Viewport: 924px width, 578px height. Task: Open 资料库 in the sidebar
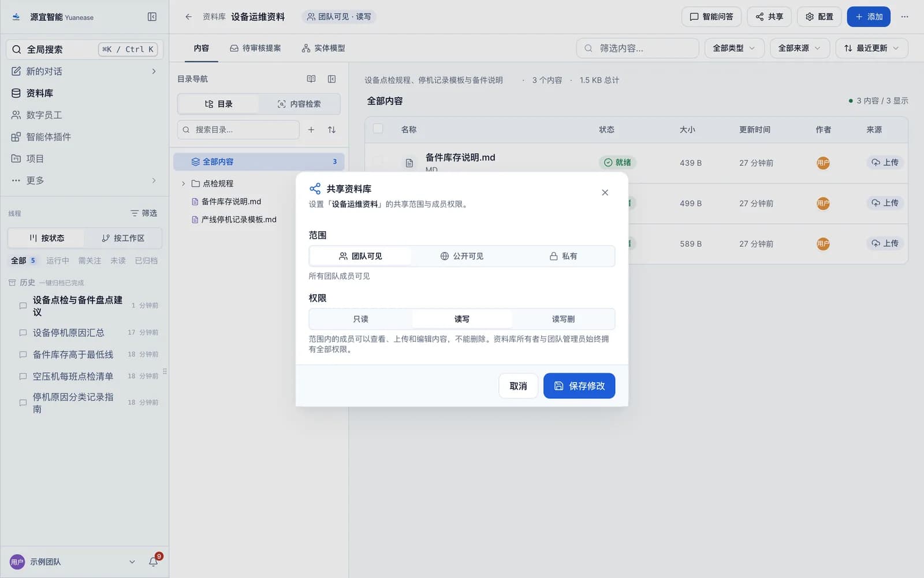(84, 93)
